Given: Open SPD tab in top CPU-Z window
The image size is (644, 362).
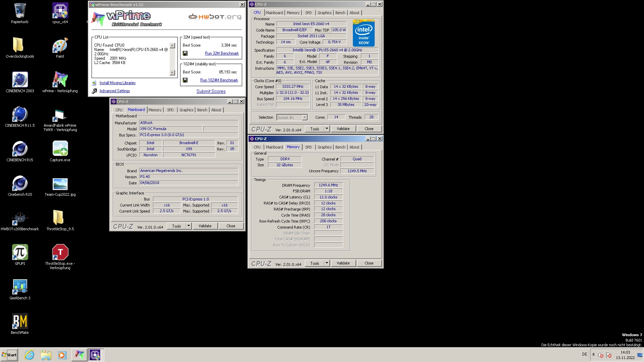Looking at the screenshot, I should [308, 13].
